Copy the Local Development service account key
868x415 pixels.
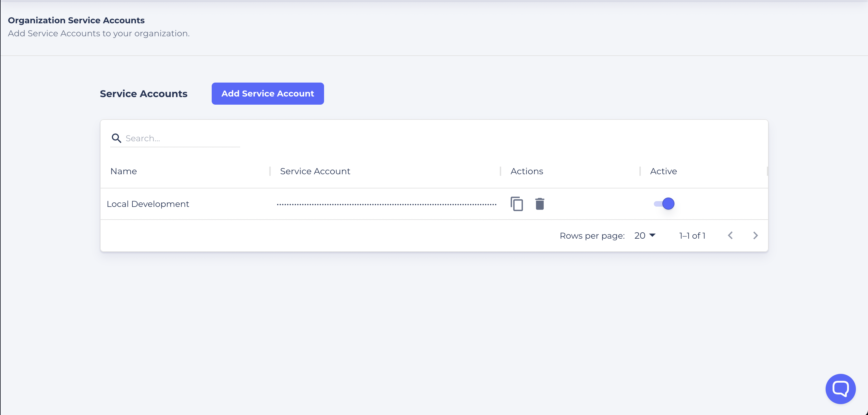point(517,204)
